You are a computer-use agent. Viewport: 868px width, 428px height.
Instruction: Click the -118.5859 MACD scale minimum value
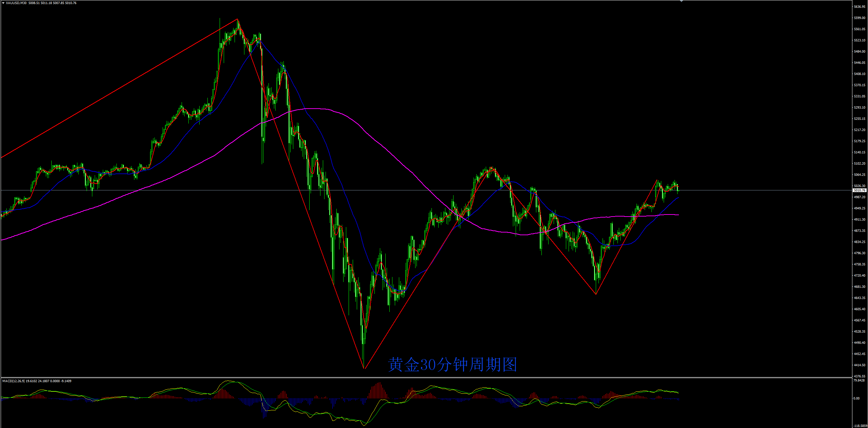[860, 426]
